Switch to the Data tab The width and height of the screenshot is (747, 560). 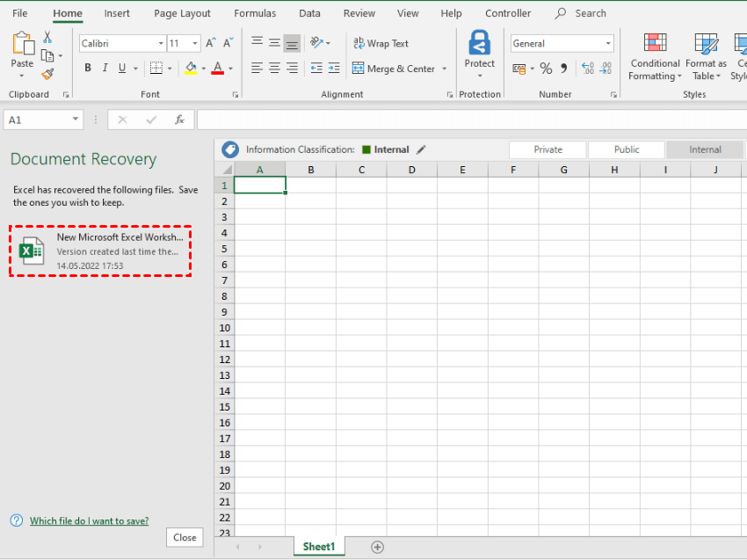[309, 13]
